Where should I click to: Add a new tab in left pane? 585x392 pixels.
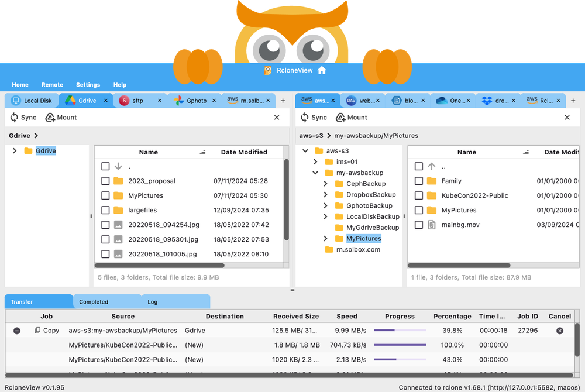[x=283, y=101]
